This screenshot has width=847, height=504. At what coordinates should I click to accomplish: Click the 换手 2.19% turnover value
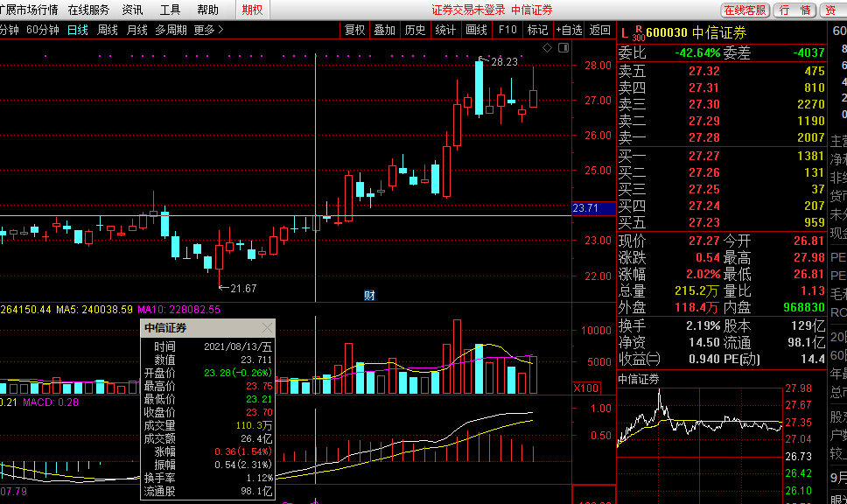point(703,326)
